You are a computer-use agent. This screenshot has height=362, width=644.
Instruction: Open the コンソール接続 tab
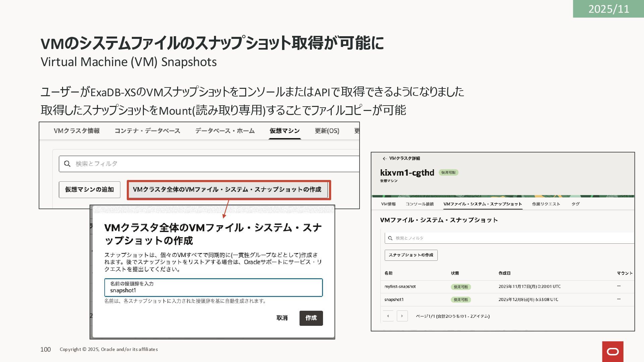tap(419, 204)
